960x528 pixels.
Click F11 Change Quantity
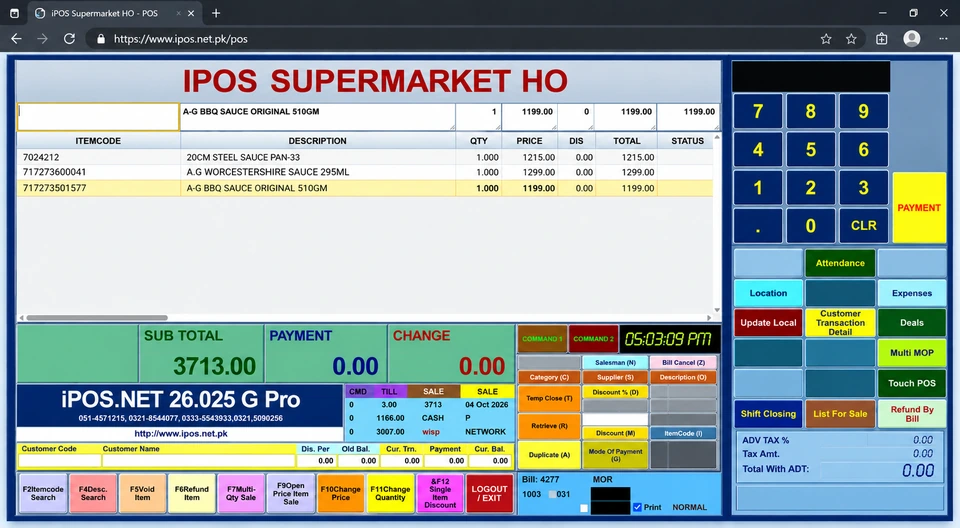coord(390,493)
